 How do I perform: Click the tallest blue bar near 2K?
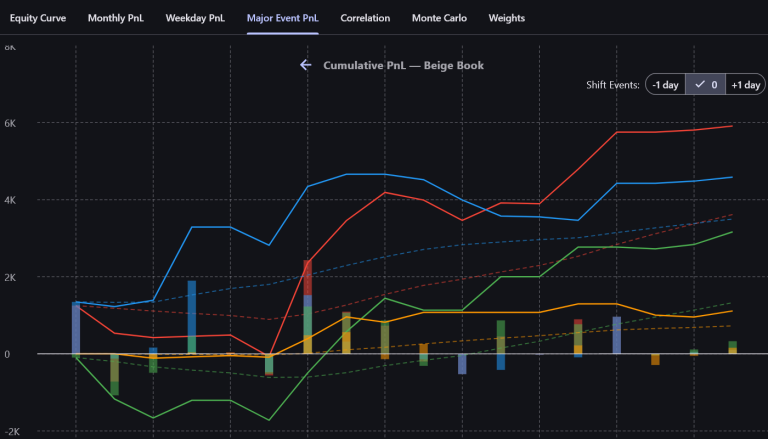pyautogui.click(x=192, y=317)
